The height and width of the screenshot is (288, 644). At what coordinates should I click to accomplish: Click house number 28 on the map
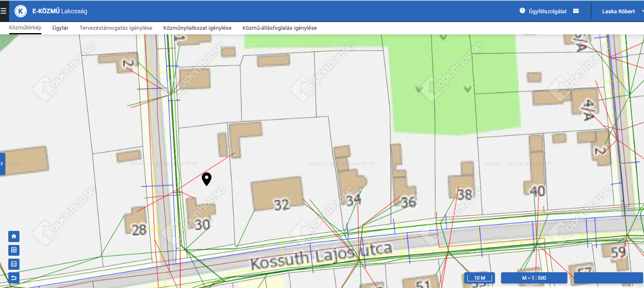[x=139, y=230]
